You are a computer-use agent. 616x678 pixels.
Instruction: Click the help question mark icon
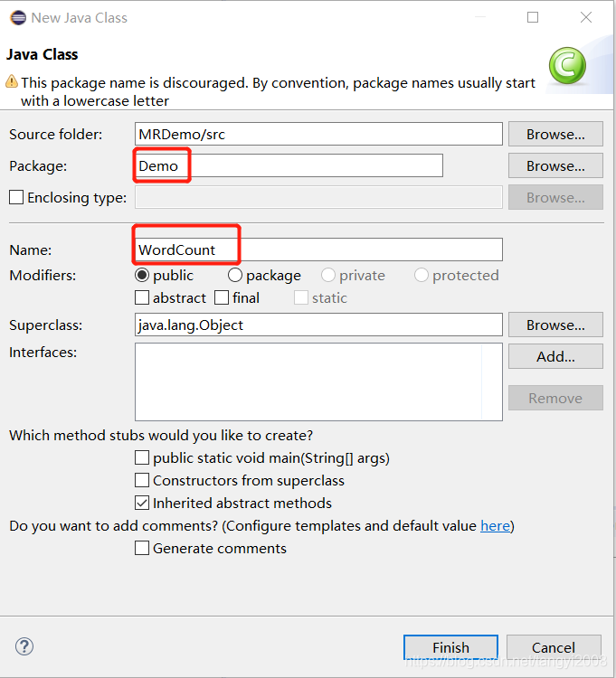click(x=24, y=646)
